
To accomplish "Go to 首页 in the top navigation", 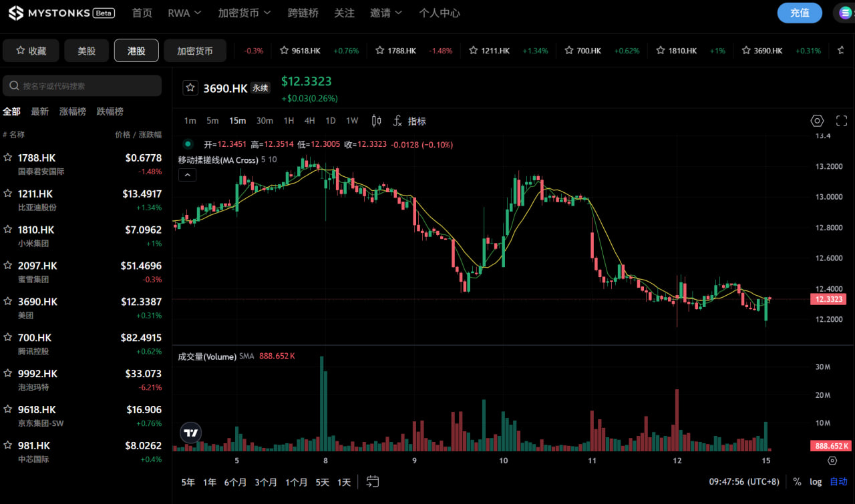I will pos(142,13).
